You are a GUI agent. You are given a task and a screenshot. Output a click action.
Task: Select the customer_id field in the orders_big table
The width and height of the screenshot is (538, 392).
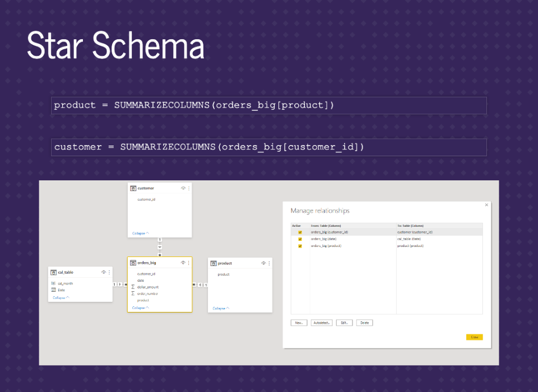pyautogui.click(x=146, y=274)
